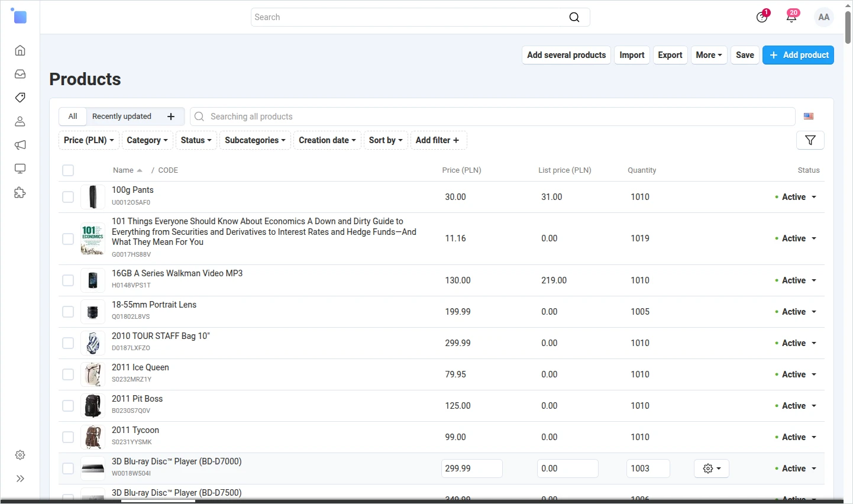Screen dimensions: 853x504
Task: Open the Subcategories filter dropdown
Action: [x=255, y=140]
